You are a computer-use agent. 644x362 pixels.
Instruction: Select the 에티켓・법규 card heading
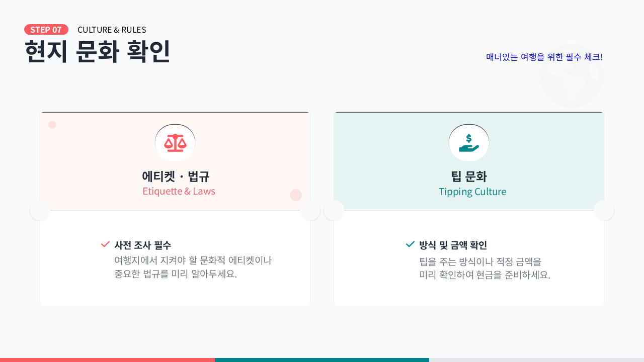[x=175, y=176]
